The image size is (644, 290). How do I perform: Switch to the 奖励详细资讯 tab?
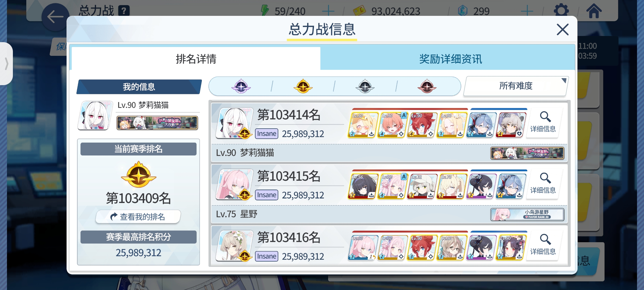(451, 59)
